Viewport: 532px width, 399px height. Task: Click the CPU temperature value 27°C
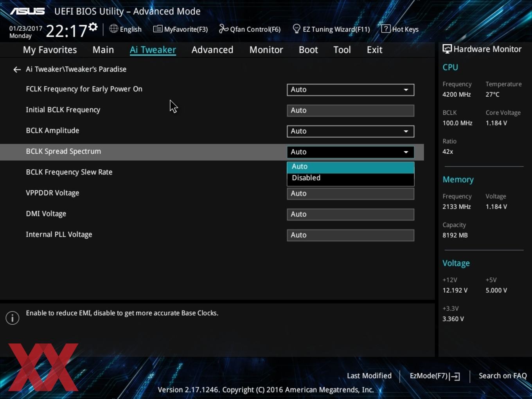tap(492, 94)
